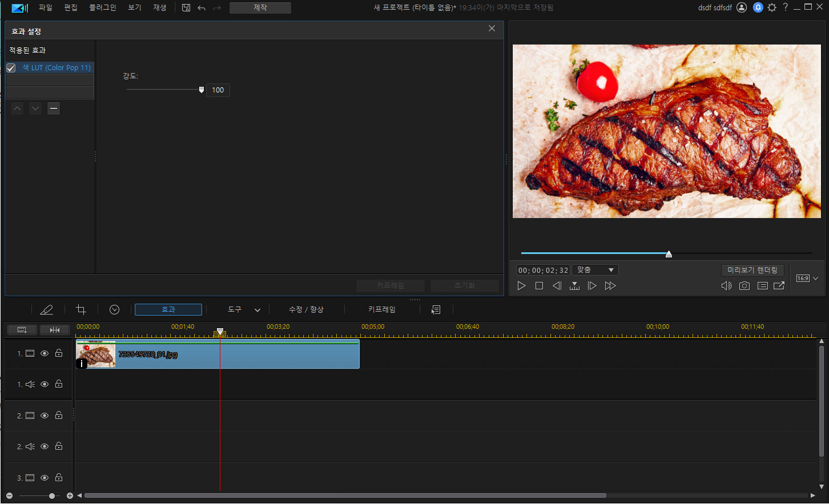Click the 도구 button
This screenshot has width=829, height=504.
point(235,309)
